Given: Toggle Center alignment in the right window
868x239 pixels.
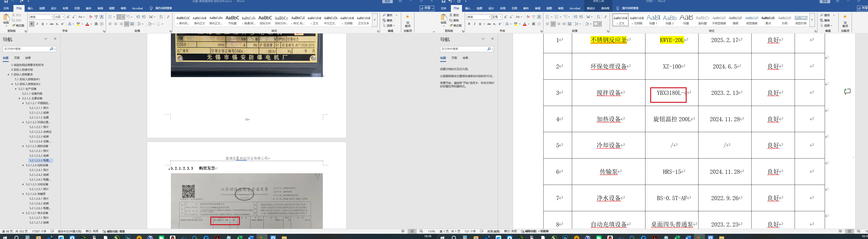Looking at the screenshot, I should click(553, 24).
